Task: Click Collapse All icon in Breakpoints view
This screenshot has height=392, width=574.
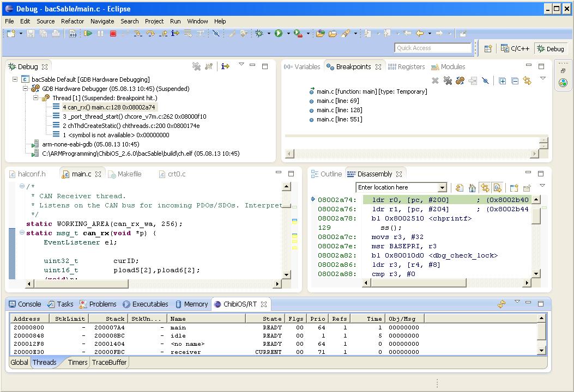Action: click(515, 81)
